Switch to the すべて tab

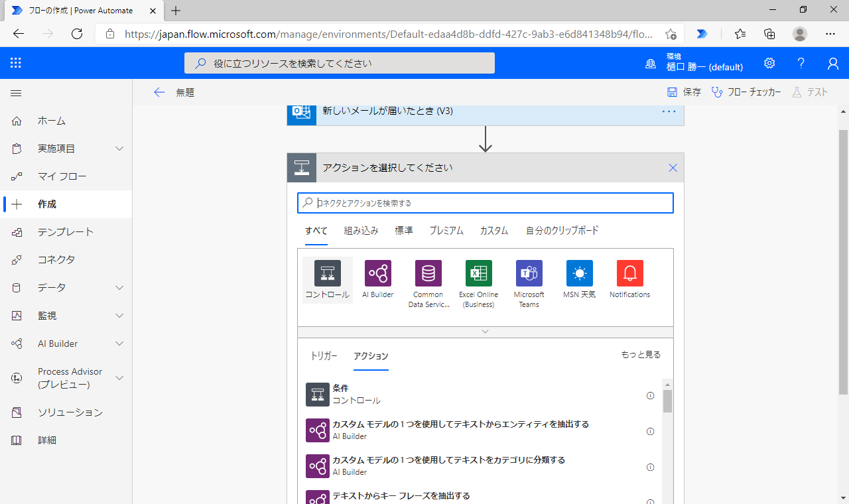tap(316, 231)
